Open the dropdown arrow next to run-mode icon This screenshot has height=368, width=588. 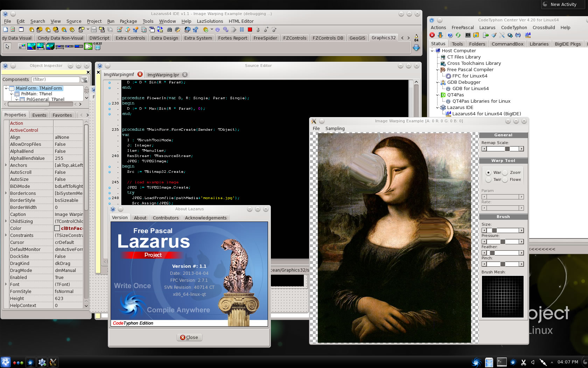point(212,29)
